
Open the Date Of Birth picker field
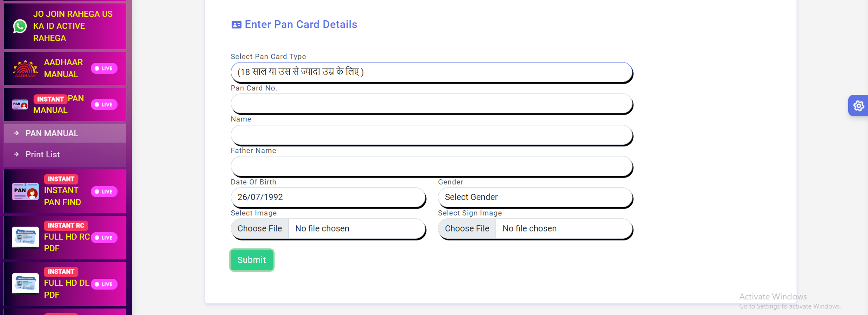(328, 197)
